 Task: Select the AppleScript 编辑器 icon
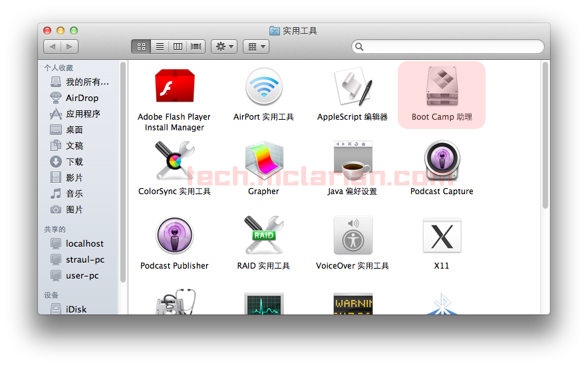coord(353,87)
